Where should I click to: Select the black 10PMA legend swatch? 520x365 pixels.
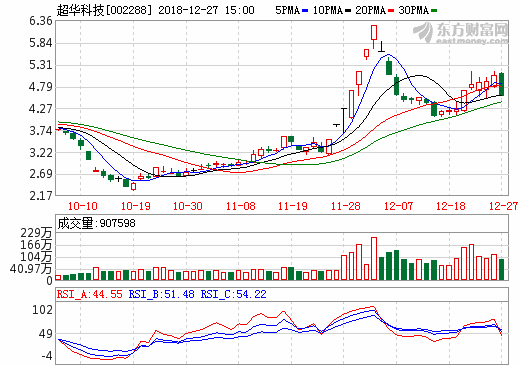pos(348,11)
